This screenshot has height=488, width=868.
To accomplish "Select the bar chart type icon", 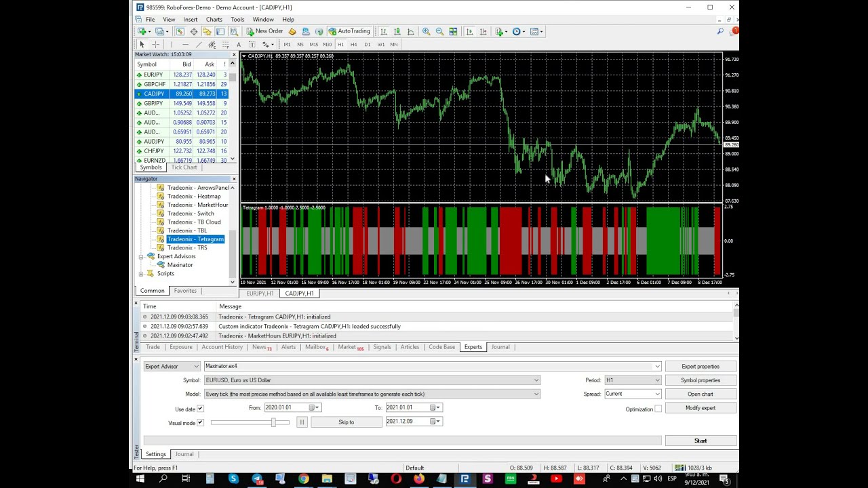I will coord(384,31).
